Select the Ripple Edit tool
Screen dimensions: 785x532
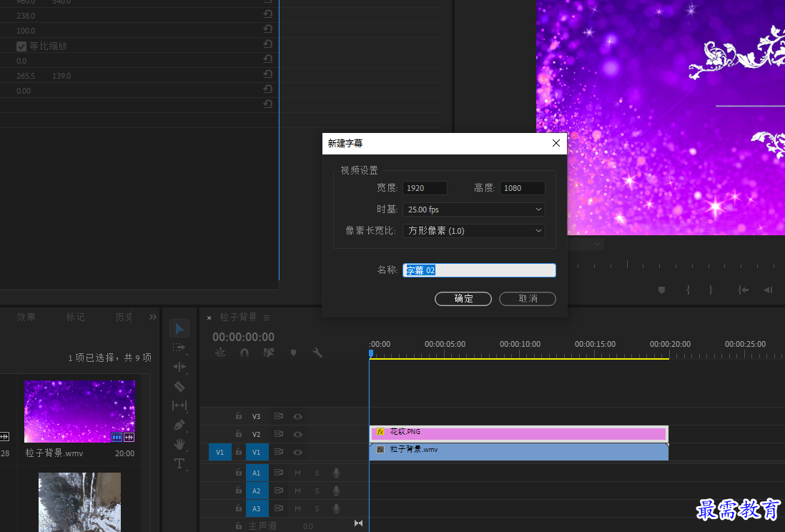click(x=179, y=367)
